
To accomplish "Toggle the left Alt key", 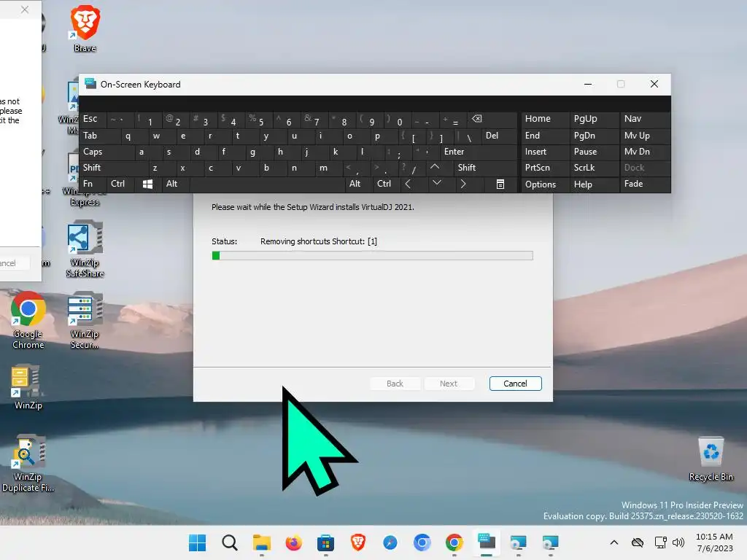I will [x=175, y=184].
